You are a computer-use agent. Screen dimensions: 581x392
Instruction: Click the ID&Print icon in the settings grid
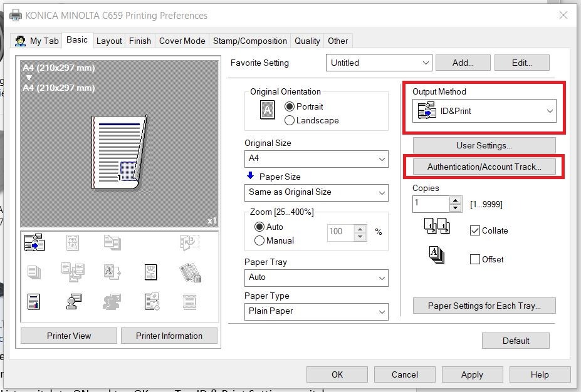point(34,243)
